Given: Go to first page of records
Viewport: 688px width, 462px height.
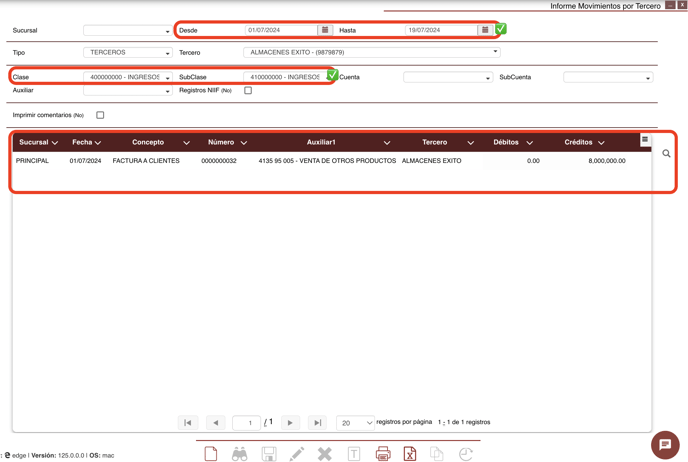Looking at the screenshot, I should pyautogui.click(x=188, y=423).
